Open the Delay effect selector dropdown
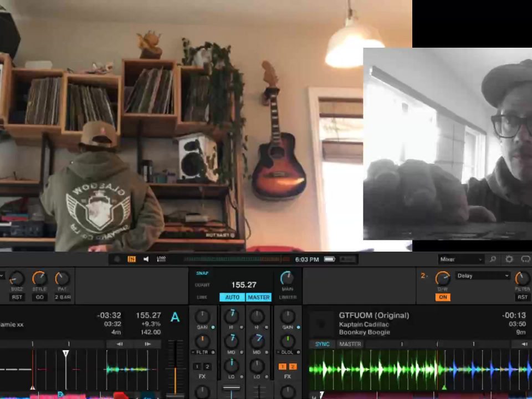 [482, 275]
